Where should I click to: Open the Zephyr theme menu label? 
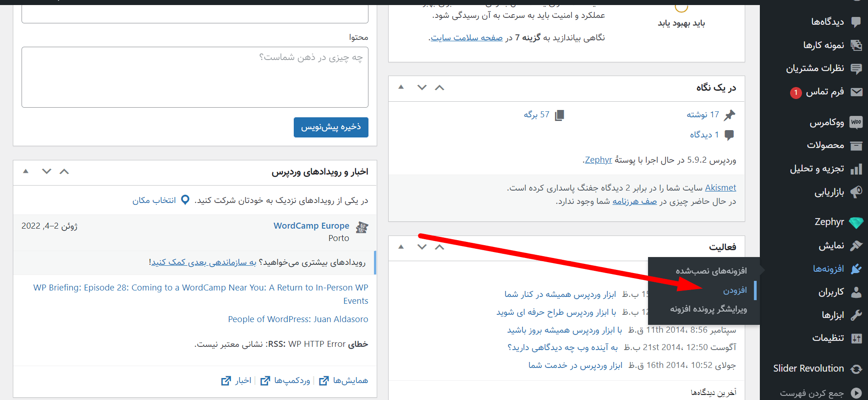pos(829,222)
